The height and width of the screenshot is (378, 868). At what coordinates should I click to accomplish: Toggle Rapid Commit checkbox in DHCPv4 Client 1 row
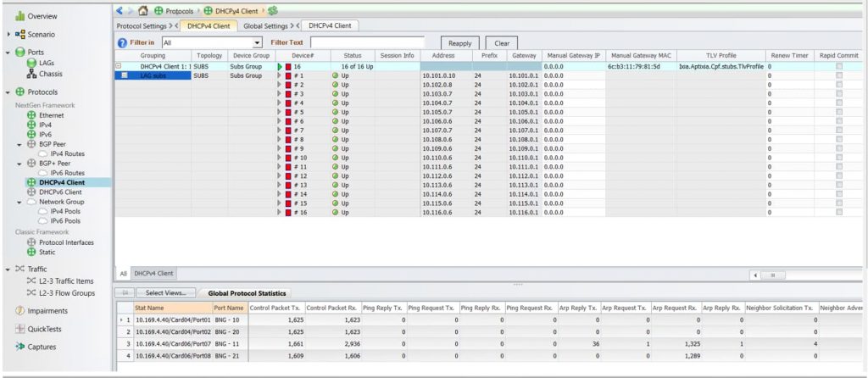pyautogui.click(x=839, y=66)
